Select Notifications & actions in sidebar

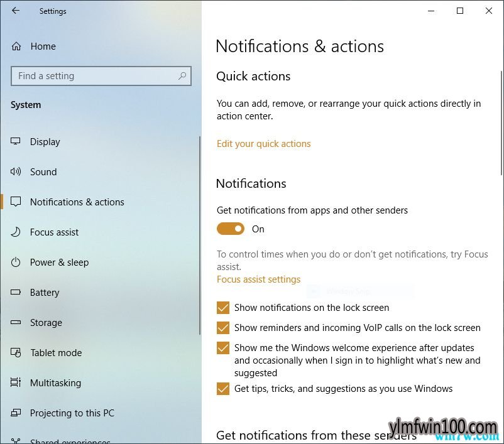click(100, 202)
